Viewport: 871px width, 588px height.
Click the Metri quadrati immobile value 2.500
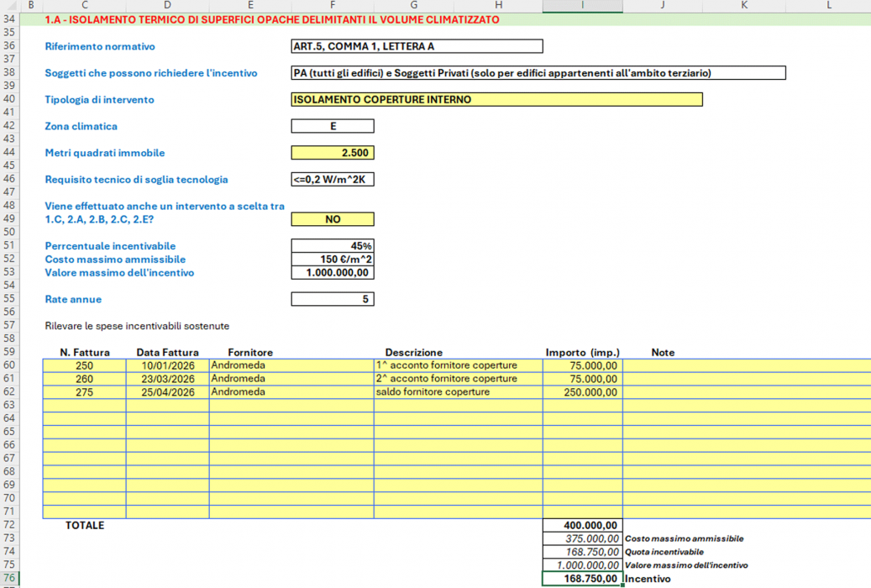pos(333,153)
